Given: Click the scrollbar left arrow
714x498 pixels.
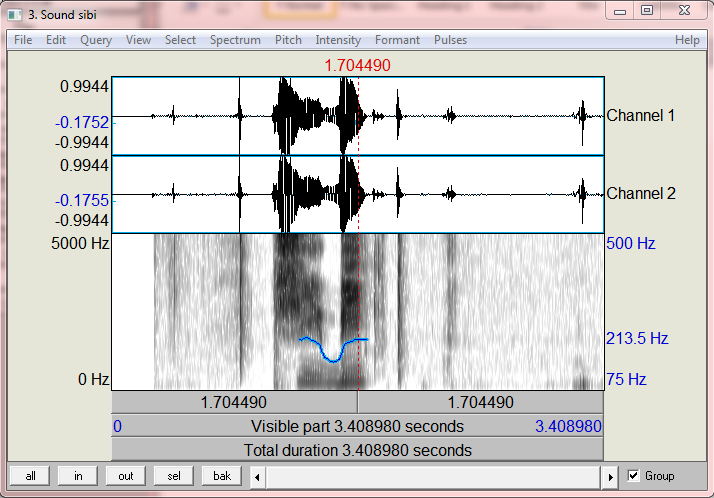Looking at the screenshot, I should 257,476.
